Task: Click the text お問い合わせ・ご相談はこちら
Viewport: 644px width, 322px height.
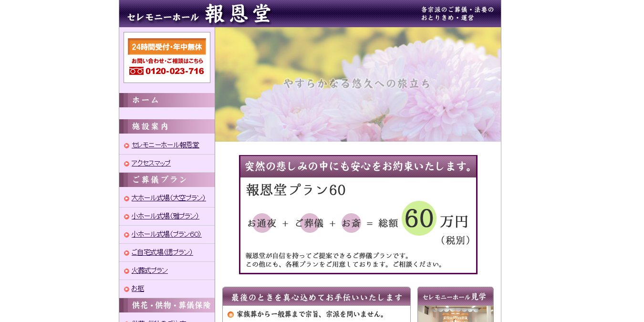Action: [x=167, y=61]
